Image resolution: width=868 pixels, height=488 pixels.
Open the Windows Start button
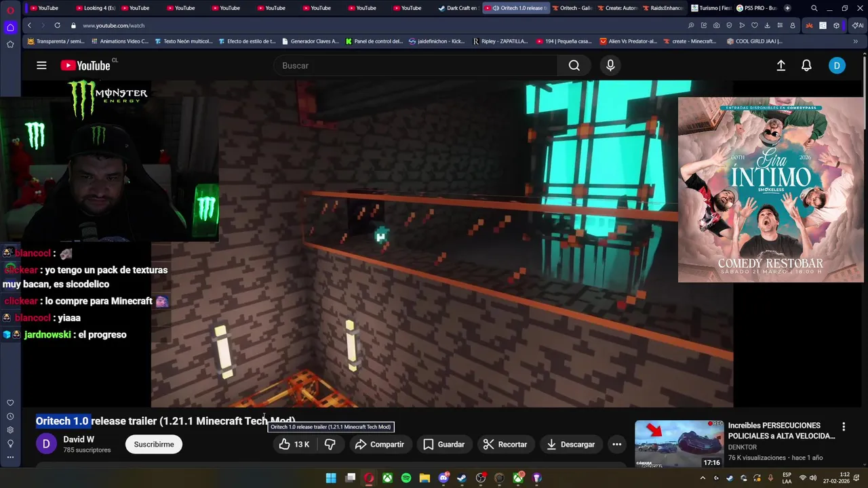click(x=331, y=478)
